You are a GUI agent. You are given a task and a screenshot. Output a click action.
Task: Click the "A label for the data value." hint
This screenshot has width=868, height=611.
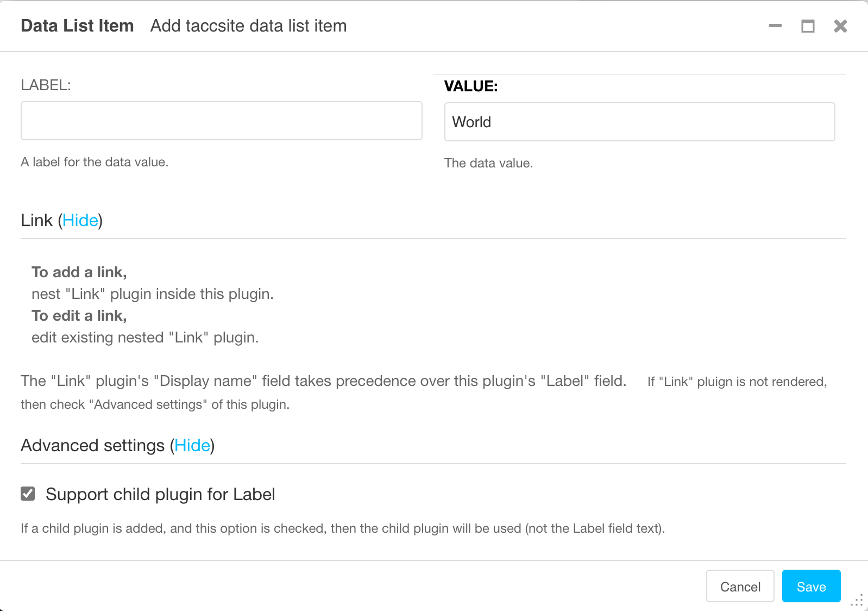point(95,162)
